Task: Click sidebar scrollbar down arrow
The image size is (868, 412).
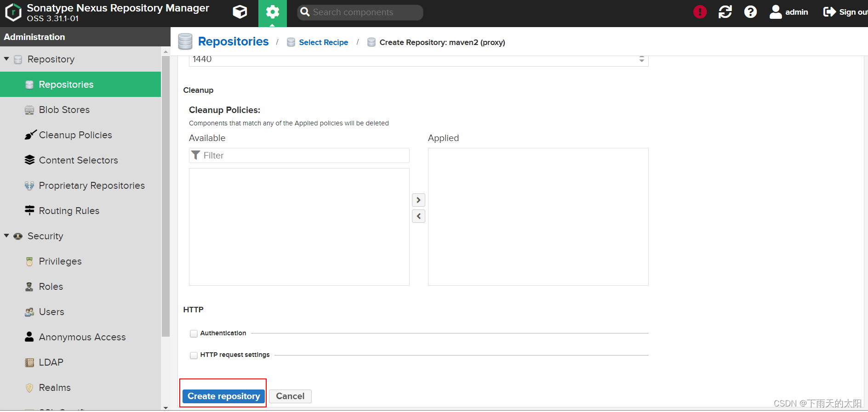Action: 166,407
